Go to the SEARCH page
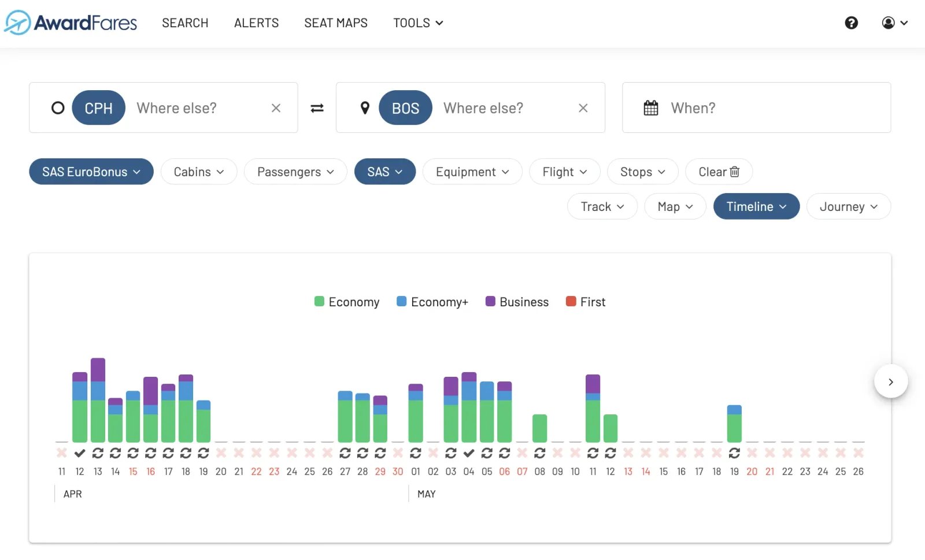 click(185, 23)
